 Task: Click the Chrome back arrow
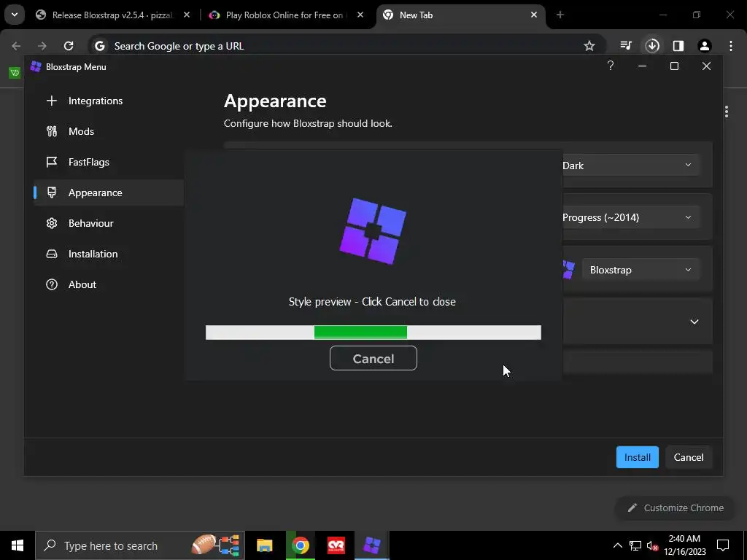click(16, 46)
